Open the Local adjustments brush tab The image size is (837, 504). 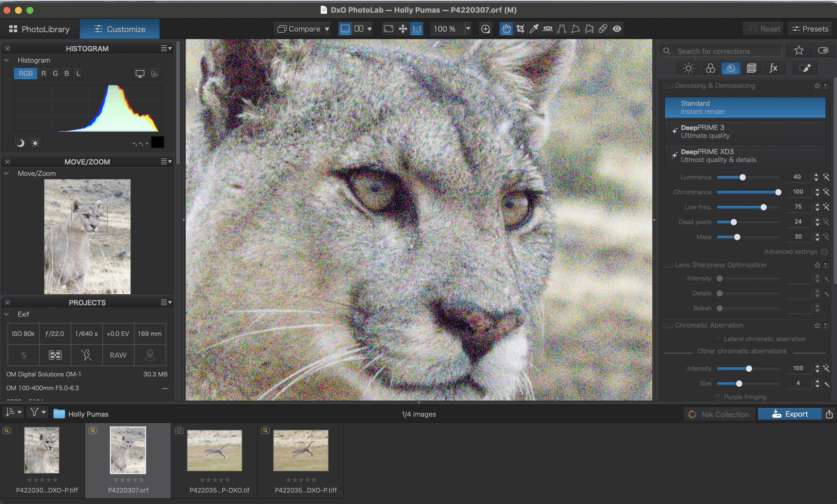pos(805,68)
